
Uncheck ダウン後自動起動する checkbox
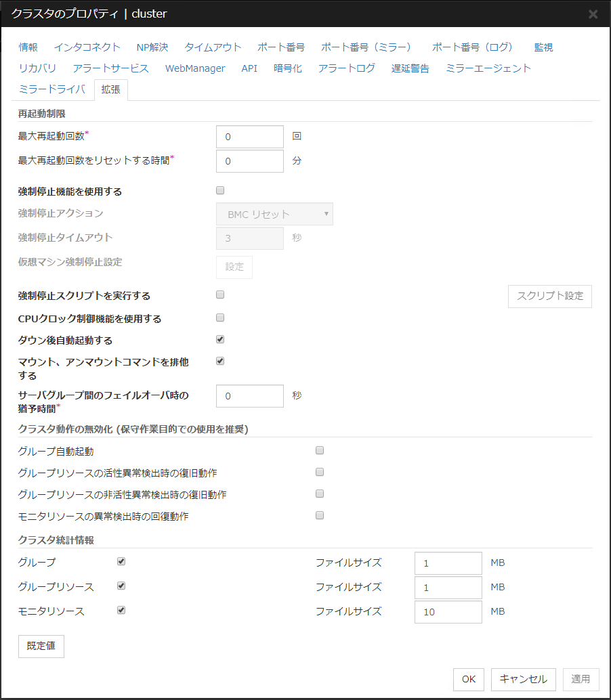point(219,339)
